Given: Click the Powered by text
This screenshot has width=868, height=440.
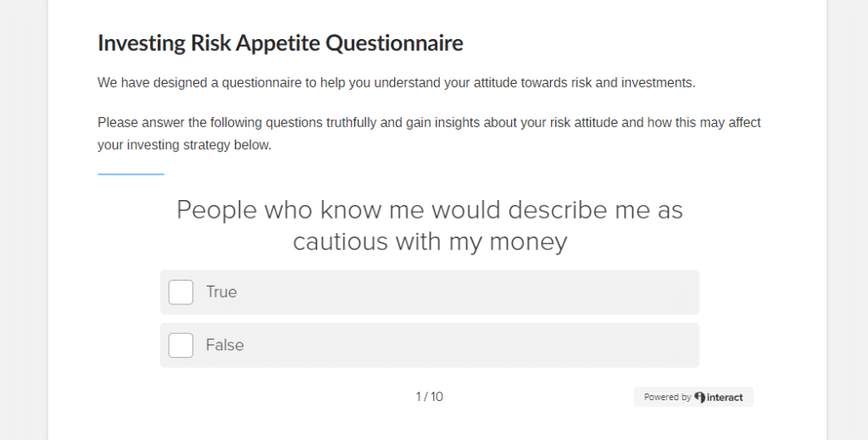Looking at the screenshot, I should (667, 398).
